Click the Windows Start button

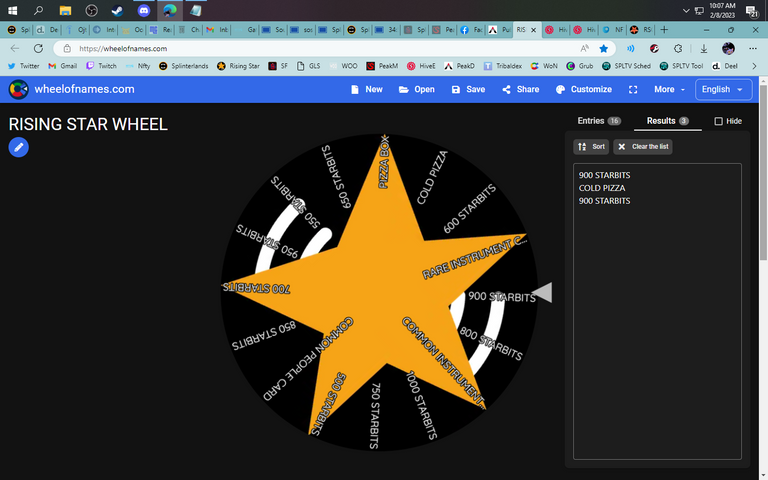(x=13, y=10)
